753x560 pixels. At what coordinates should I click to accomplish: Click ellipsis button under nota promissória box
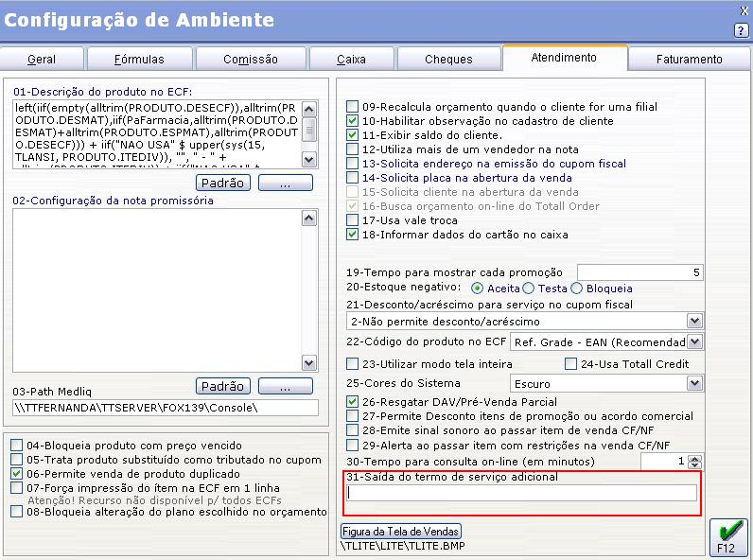(x=285, y=386)
